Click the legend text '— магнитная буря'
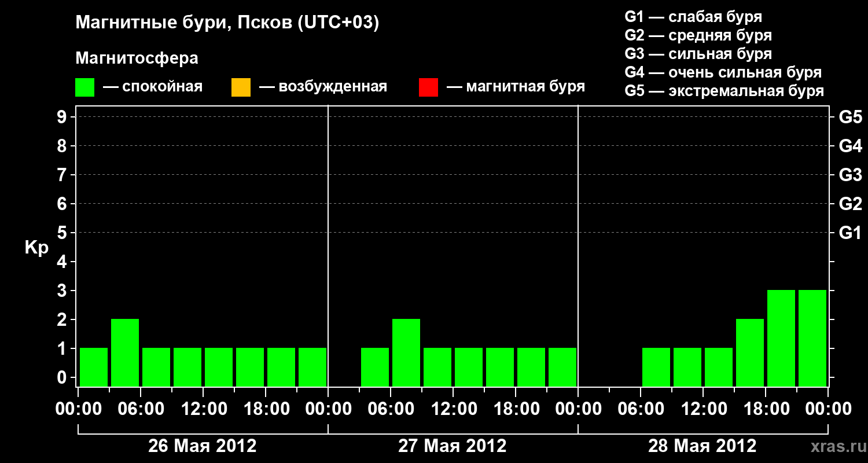Screen dimensions: 868x463 click(x=516, y=87)
